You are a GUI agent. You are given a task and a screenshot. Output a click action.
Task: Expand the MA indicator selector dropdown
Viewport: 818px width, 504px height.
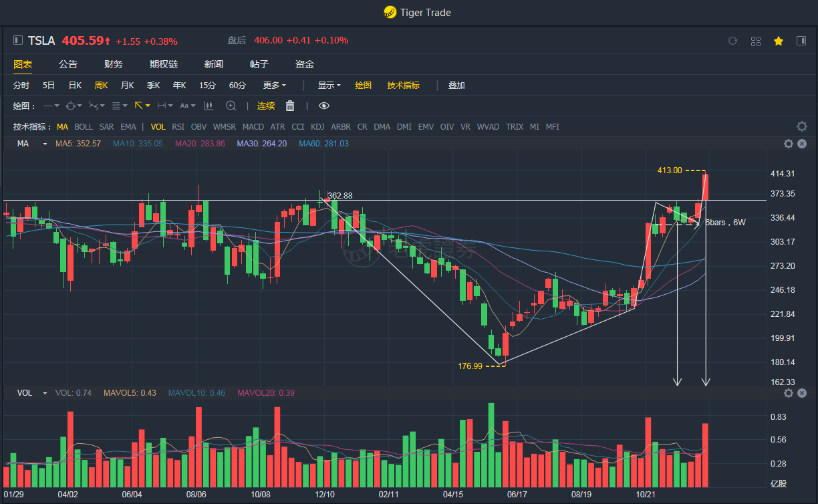click(45, 144)
